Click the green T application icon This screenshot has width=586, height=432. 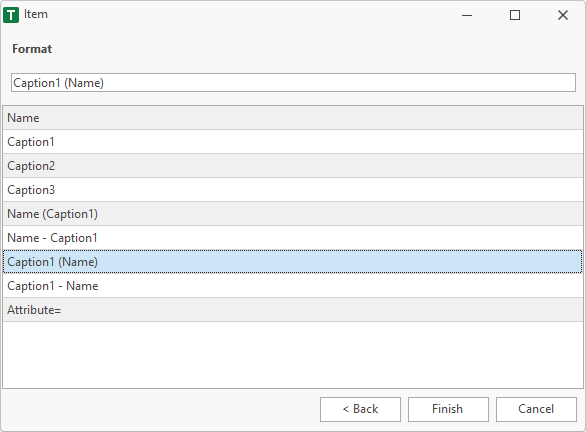click(11, 15)
